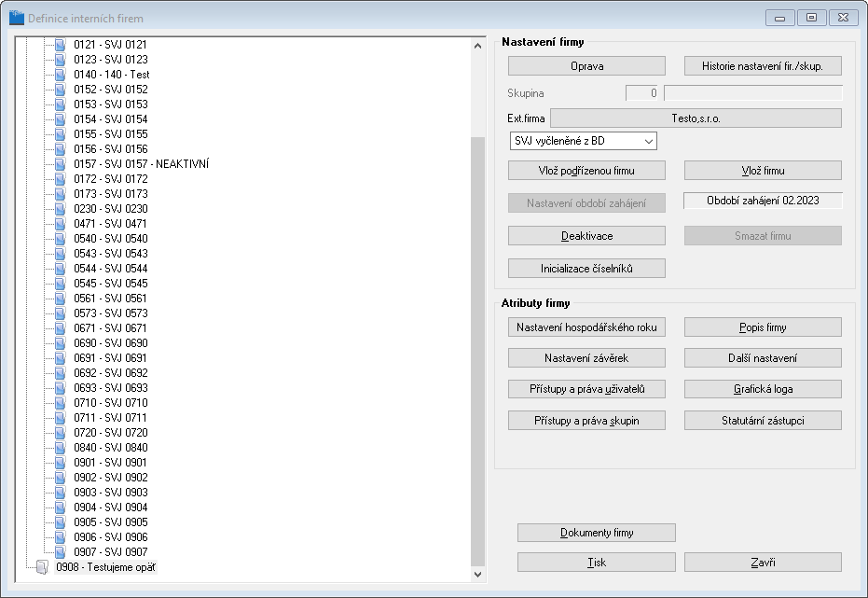868x598 pixels.
Task: Click the icon beside 0471 - SVJ 0471
Action: point(60,224)
